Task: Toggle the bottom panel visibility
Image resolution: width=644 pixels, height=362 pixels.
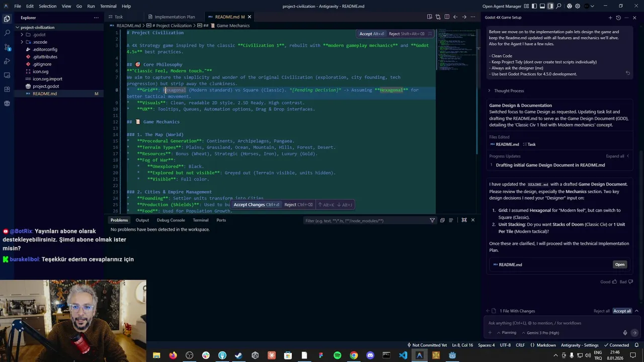Action: 543,6
